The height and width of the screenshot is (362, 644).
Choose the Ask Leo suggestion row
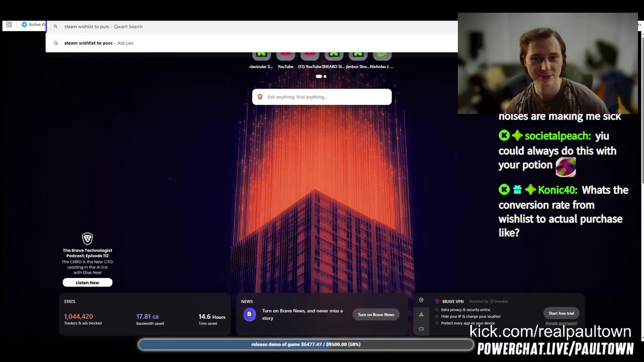pos(252,43)
